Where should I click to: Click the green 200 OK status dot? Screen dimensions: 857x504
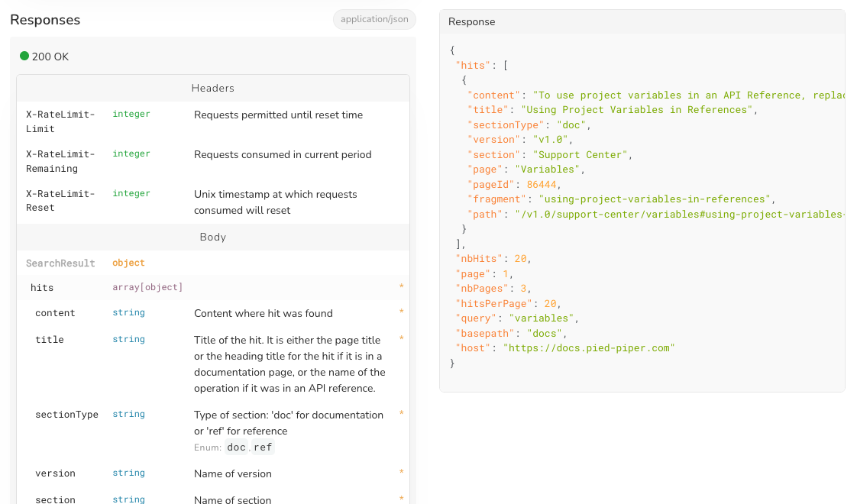[x=24, y=56]
